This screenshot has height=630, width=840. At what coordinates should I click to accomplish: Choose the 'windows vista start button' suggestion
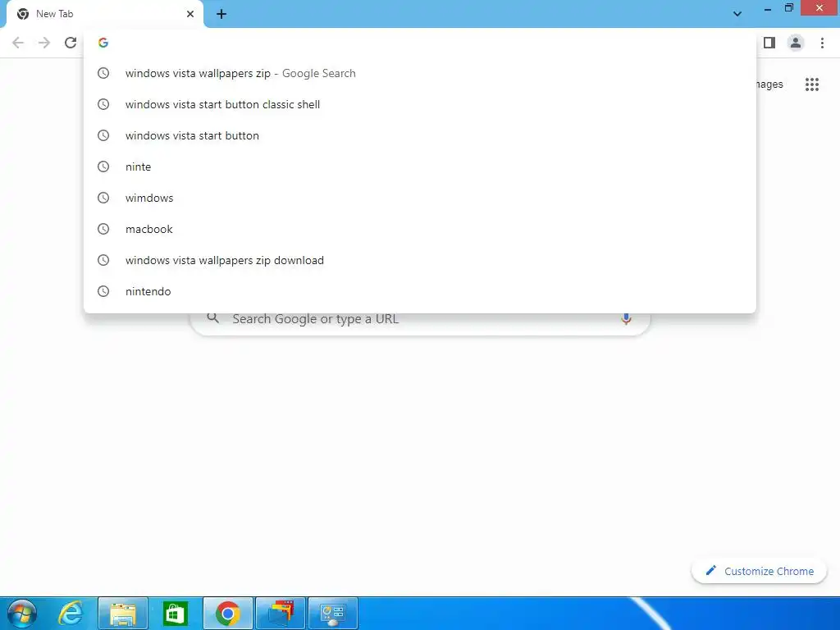(420, 135)
